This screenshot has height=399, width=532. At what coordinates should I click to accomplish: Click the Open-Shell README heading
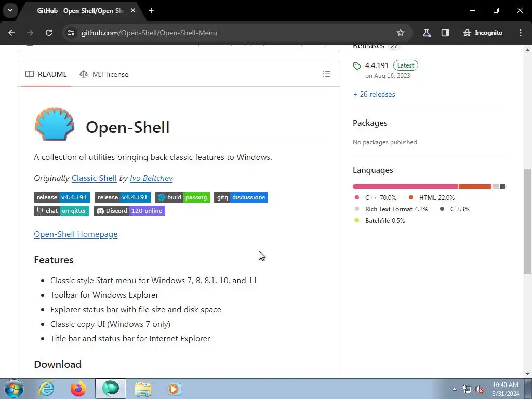click(x=128, y=127)
